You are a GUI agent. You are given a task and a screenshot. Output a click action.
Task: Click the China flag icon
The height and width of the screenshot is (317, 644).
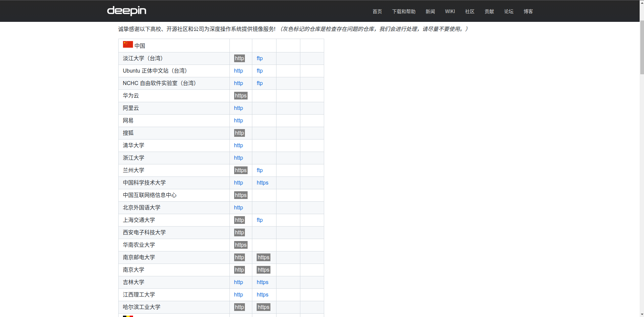pyautogui.click(x=128, y=44)
